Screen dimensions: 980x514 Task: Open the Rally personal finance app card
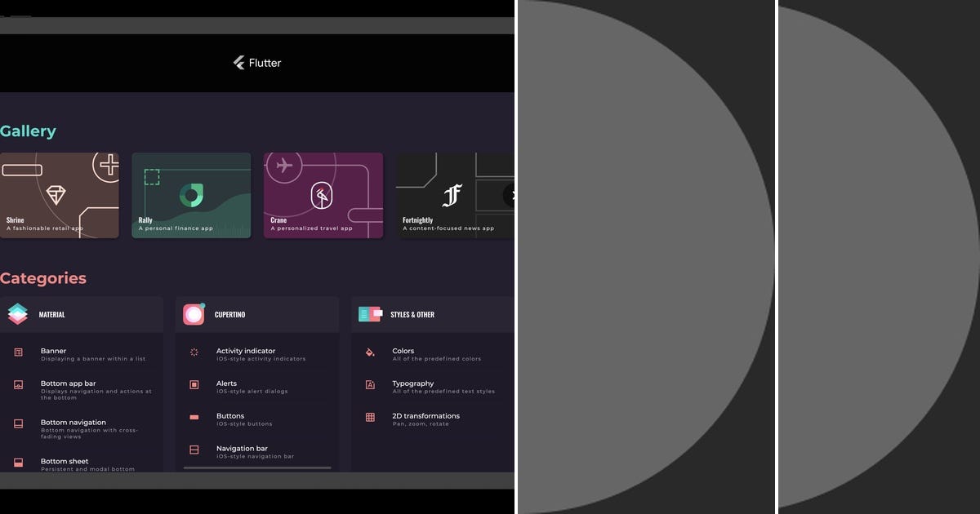(191, 195)
